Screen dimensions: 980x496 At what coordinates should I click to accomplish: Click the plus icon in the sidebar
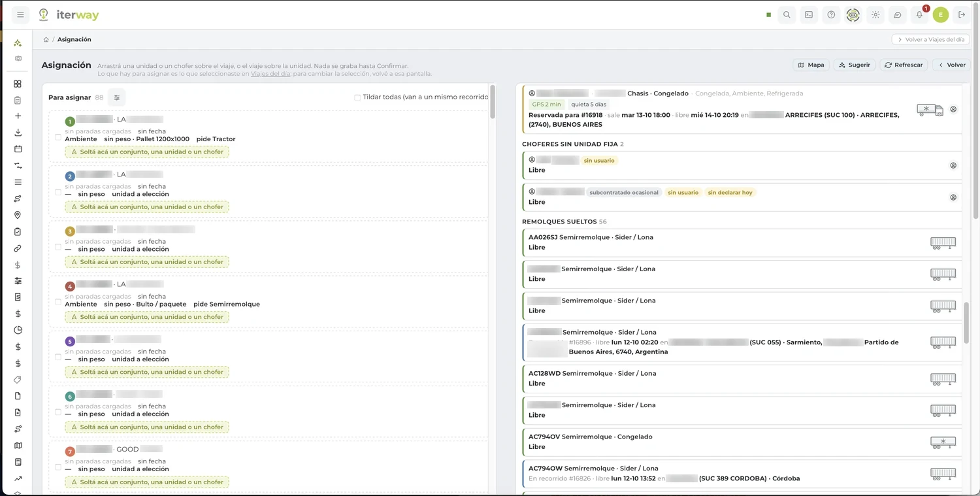point(18,116)
